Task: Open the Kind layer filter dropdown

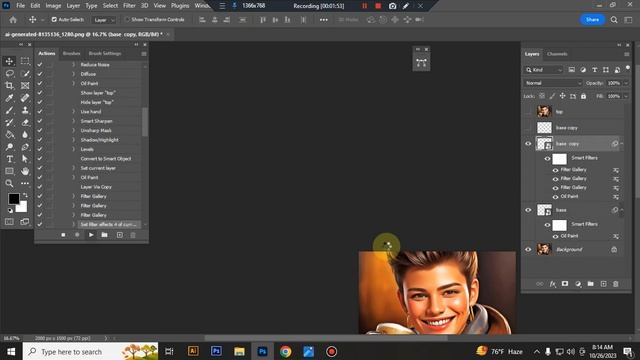Action: 544,70
